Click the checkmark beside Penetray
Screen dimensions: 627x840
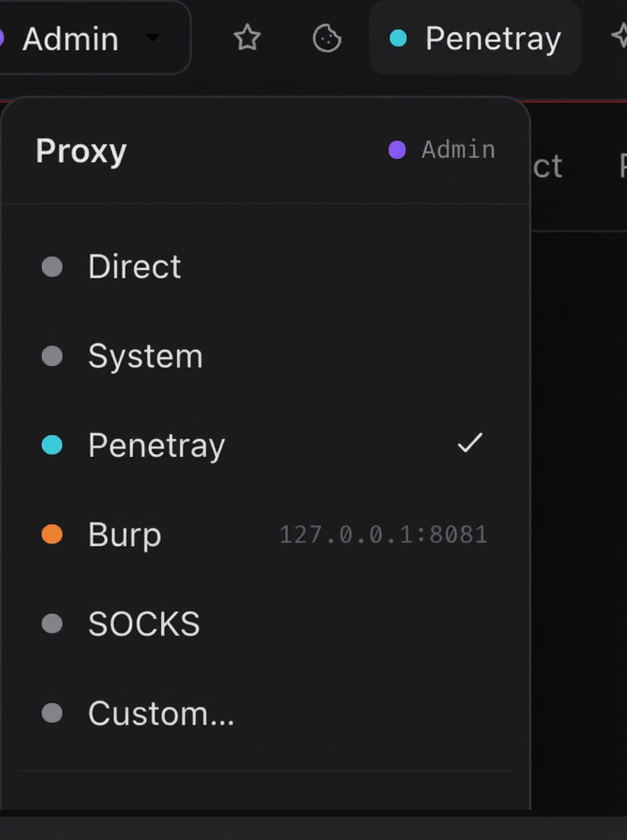click(470, 443)
